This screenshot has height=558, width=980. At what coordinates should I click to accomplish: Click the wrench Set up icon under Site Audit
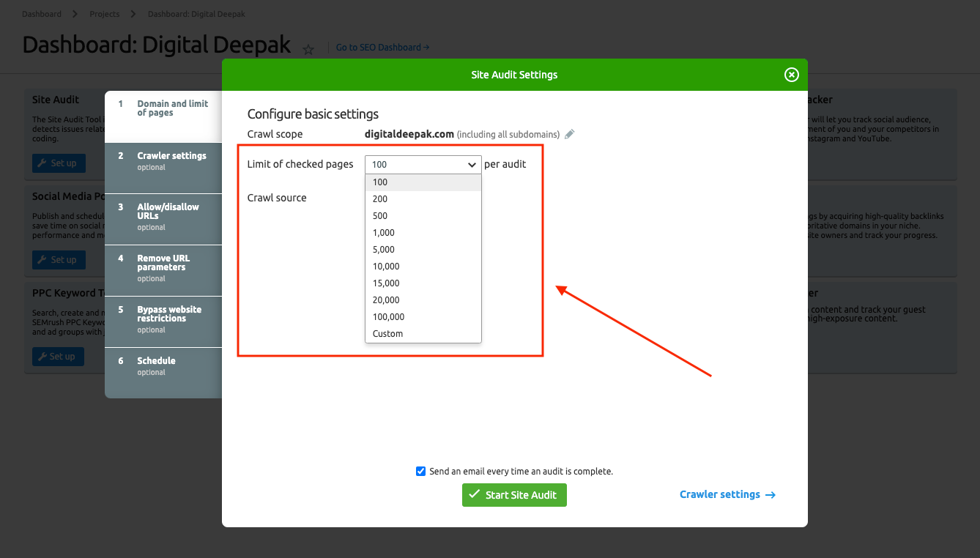(59, 163)
